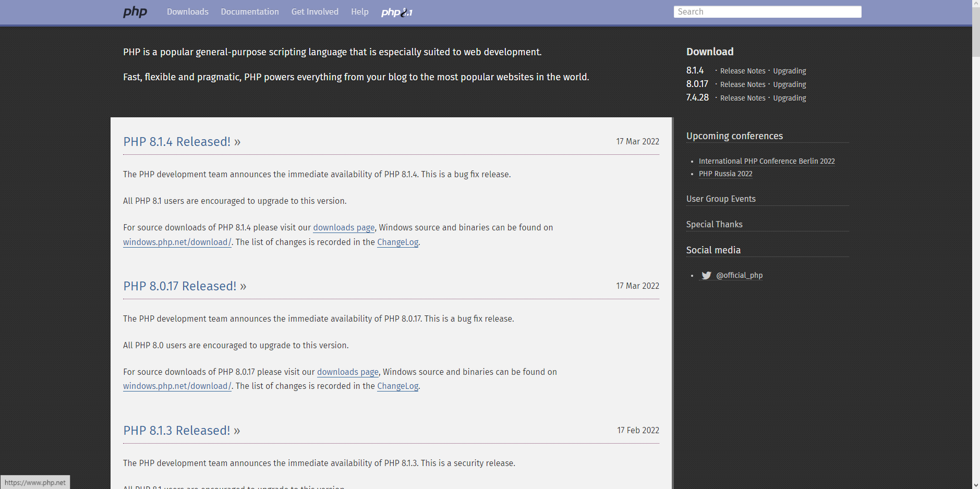The image size is (980, 489).
Task: Open Upgrading guide for 7.4.28
Action: [789, 98]
